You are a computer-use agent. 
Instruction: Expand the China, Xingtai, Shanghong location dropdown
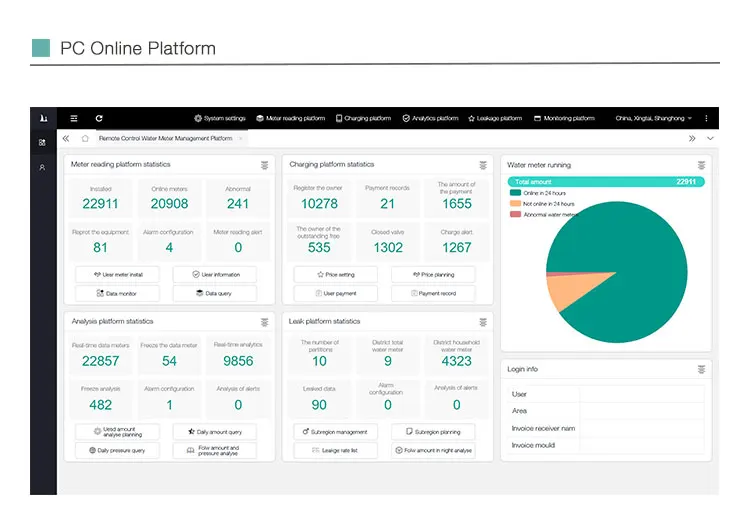coord(654,118)
